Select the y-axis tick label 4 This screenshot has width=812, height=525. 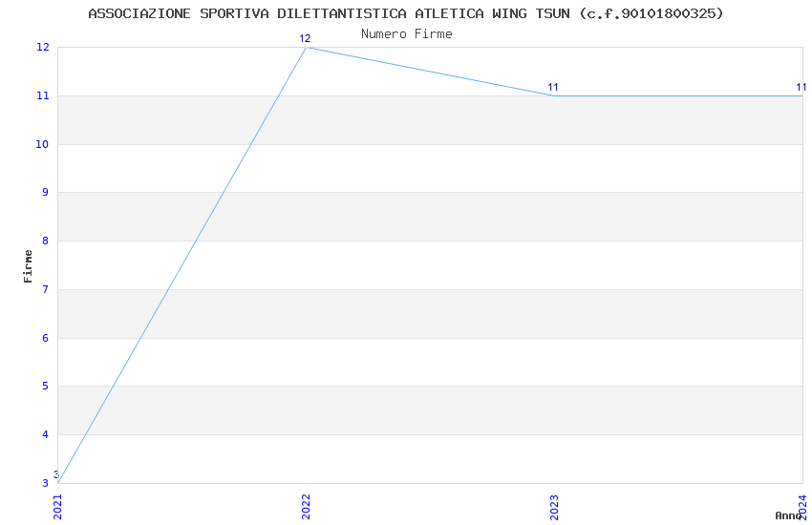point(46,435)
